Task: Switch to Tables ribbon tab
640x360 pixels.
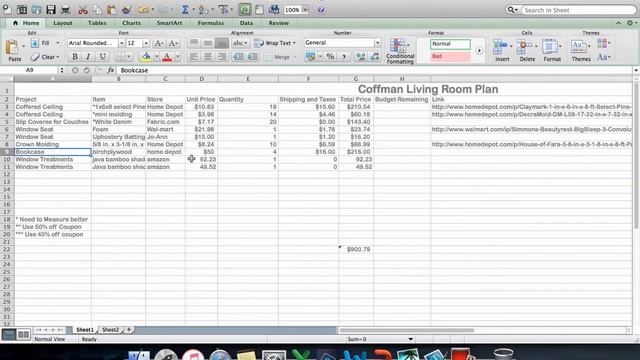Action: (97, 23)
